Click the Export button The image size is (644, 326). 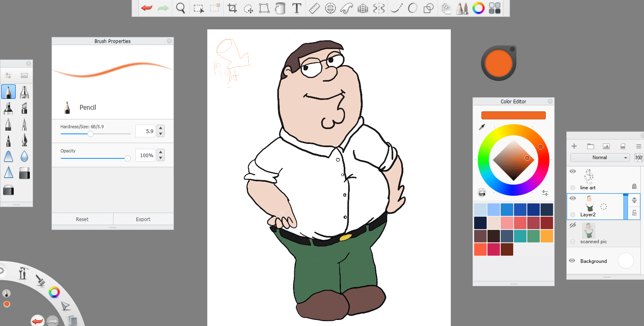click(143, 219)
